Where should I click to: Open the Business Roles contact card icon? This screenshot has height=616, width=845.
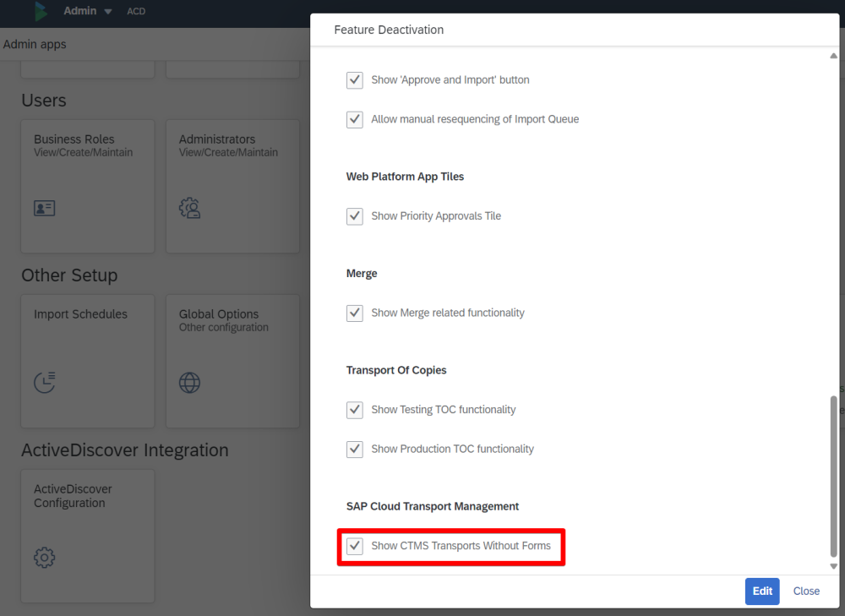(x=45, y=208)
